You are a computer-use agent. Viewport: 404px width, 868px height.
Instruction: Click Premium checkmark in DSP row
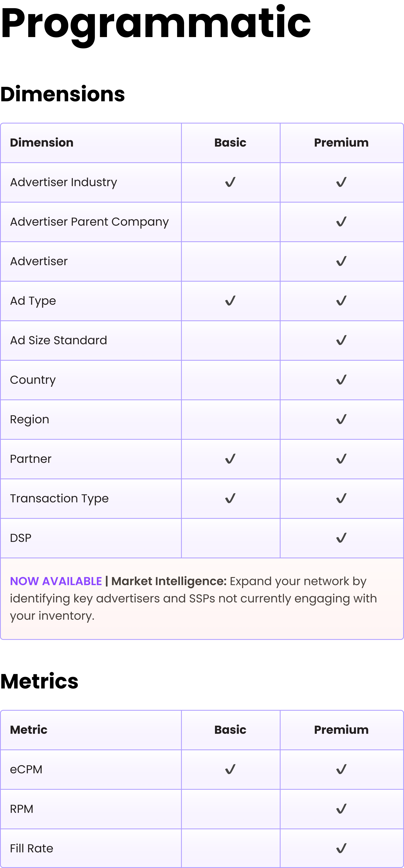(341, 538)
